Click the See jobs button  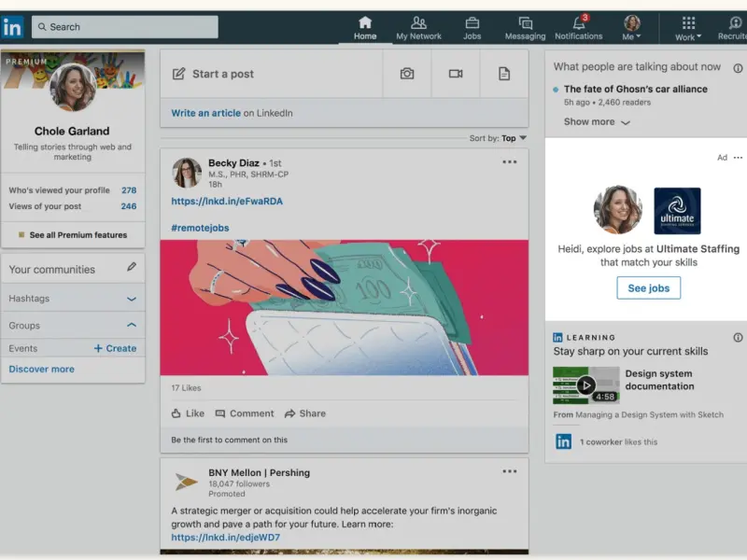(x=648, y=288)
